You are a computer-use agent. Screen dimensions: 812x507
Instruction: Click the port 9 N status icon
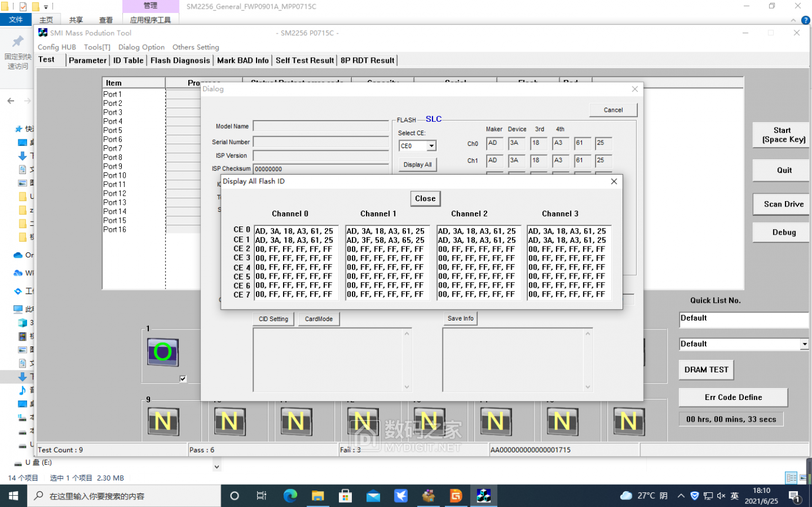pos(163,421)
